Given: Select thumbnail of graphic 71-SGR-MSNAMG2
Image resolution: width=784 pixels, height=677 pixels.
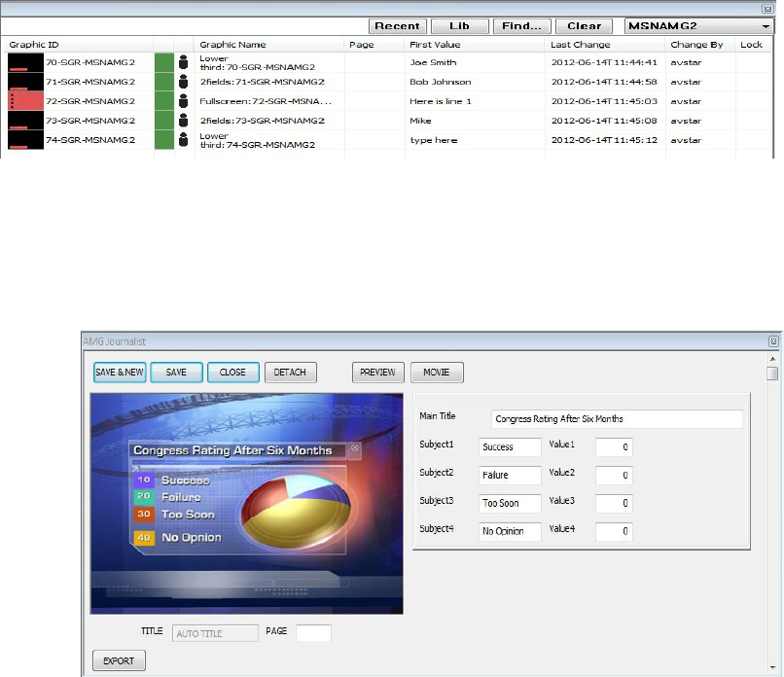Looking at the screenshot, I should coord(25,82).
